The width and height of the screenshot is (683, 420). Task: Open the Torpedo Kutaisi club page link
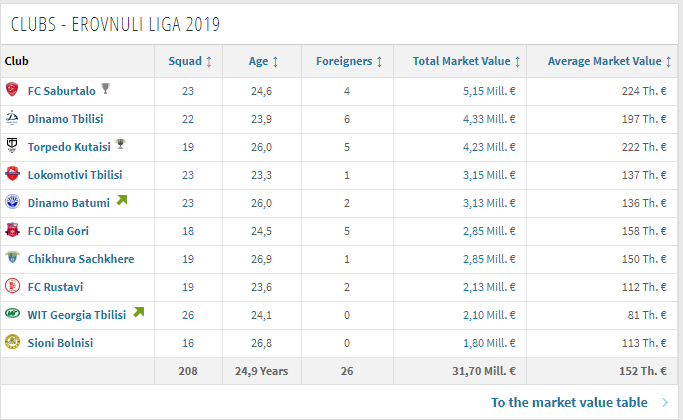coord(69,147)
